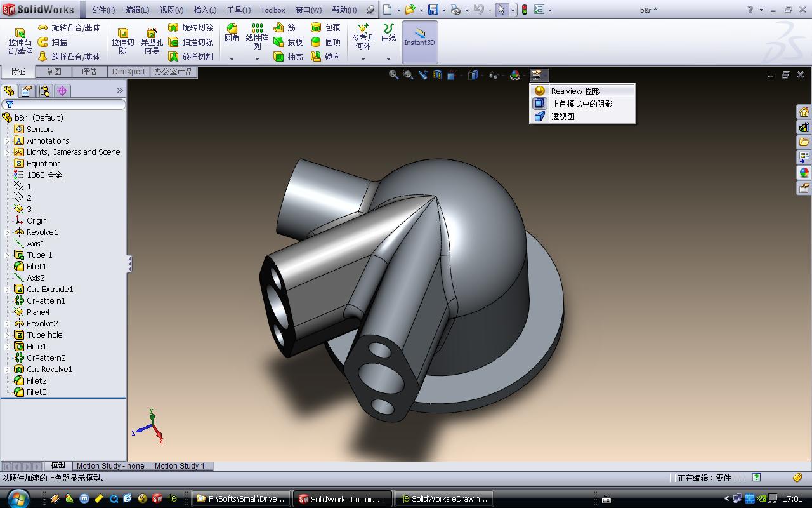Open Hide/Show Items glasses dropdown
Screen dimensions: 812x508
point(495,75)
